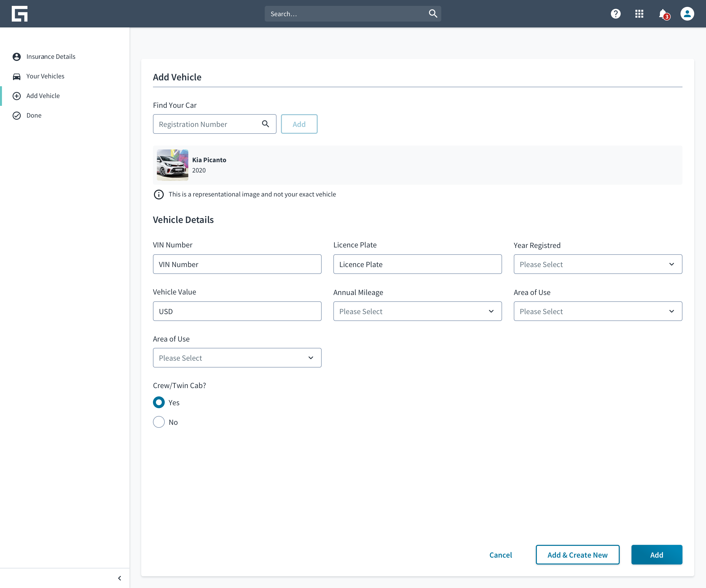Expand the Year Registred dropdown

(x=598, y=264)
